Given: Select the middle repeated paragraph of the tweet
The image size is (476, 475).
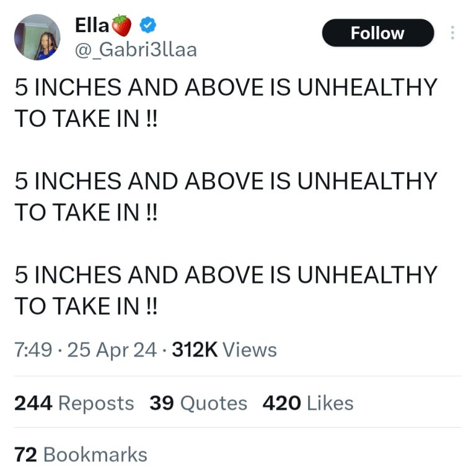Looking at the screenshot, I should click(226, 197).
